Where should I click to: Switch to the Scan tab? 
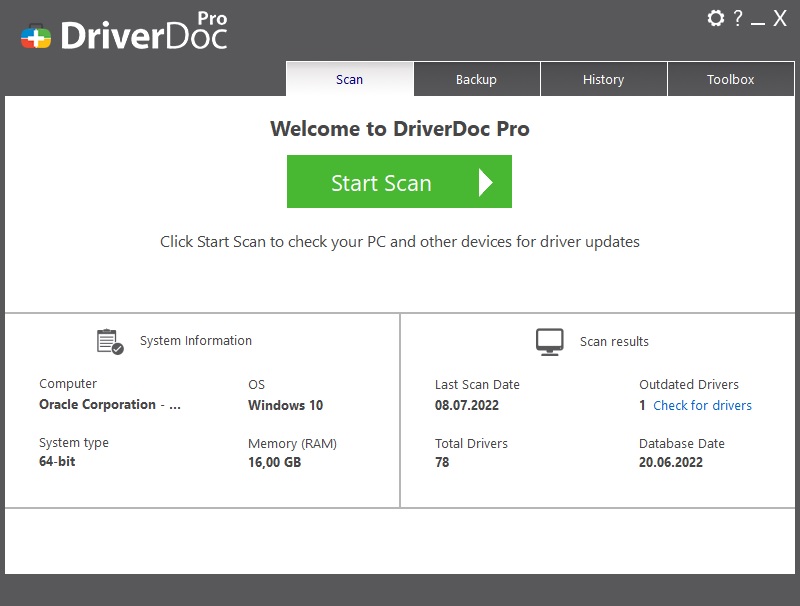tap(349, 79)
